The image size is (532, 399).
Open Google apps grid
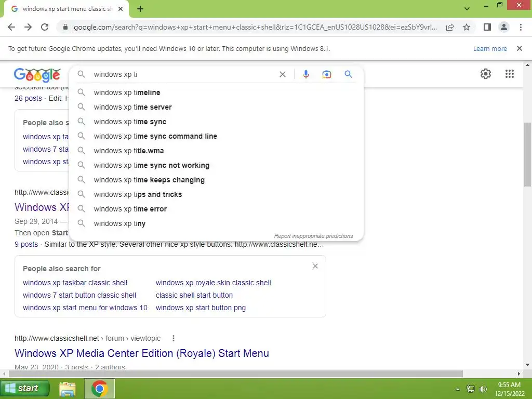point(509,74)
